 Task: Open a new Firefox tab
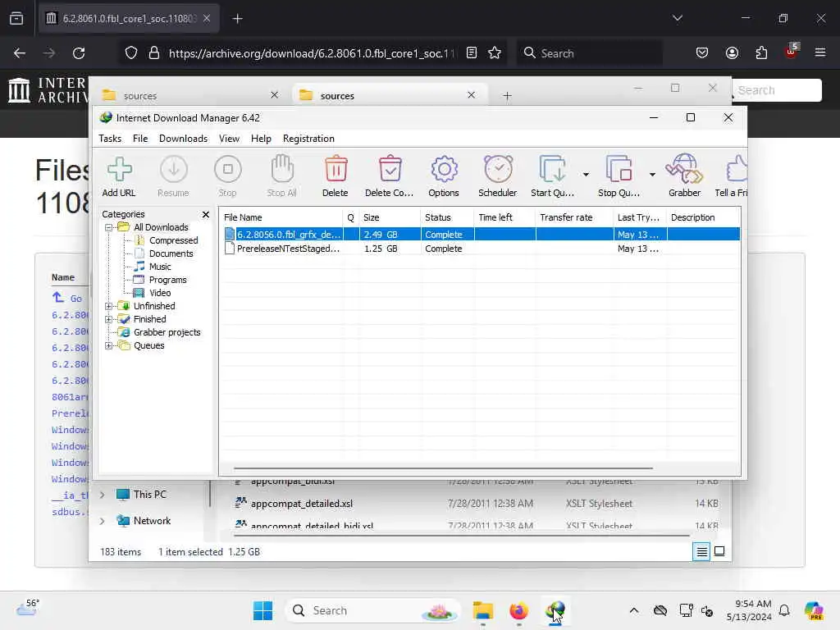[x=237, y=19]
